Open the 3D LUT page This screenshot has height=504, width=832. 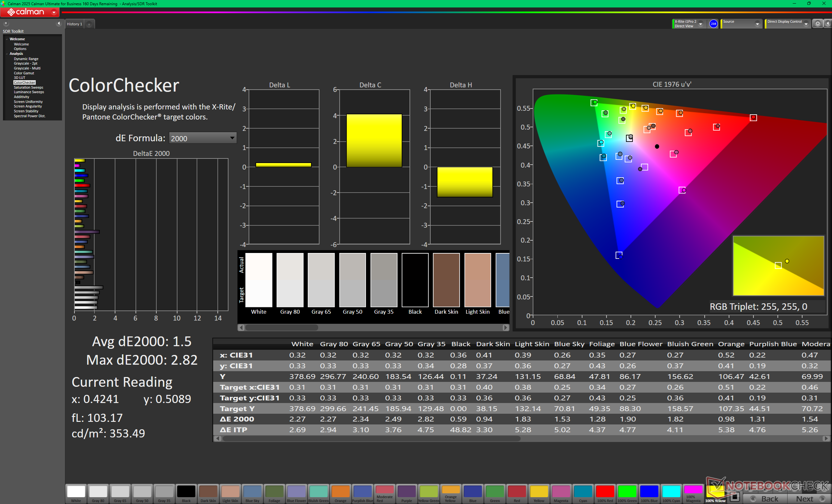19,78
